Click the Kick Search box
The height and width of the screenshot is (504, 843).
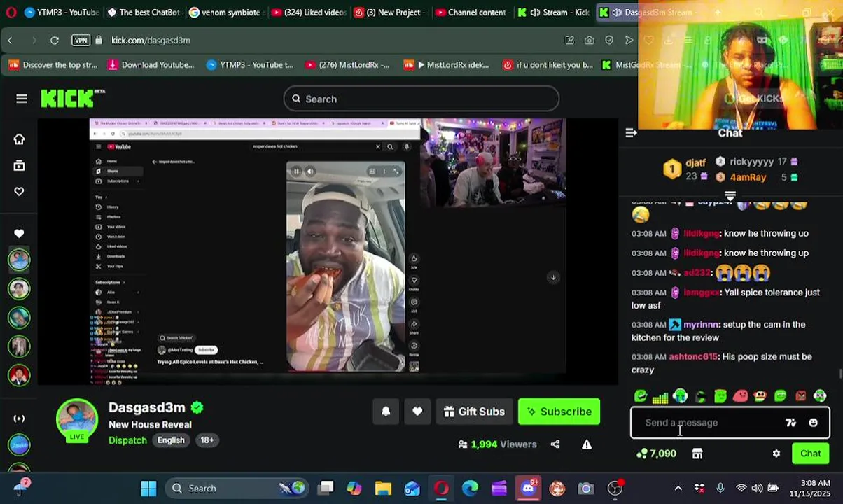coord(421,99)
